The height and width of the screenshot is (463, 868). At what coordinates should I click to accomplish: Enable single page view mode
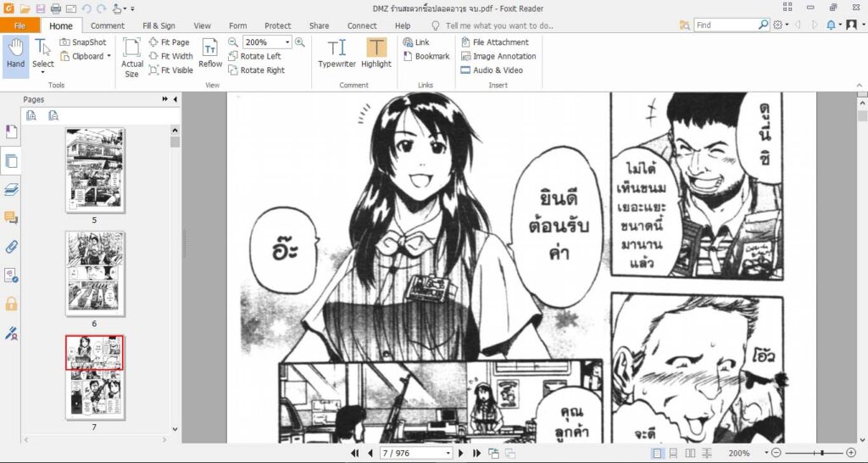tap(657, 453)
